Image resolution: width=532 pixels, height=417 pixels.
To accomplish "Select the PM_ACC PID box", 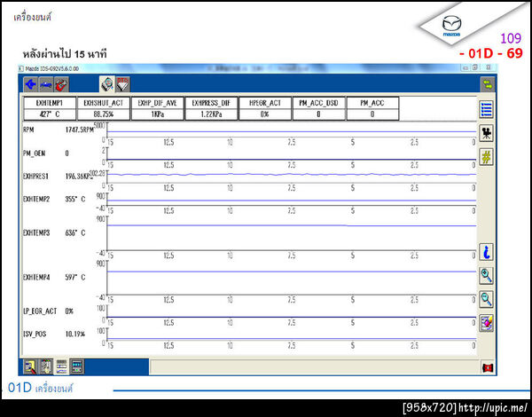I will coord(372,108).
